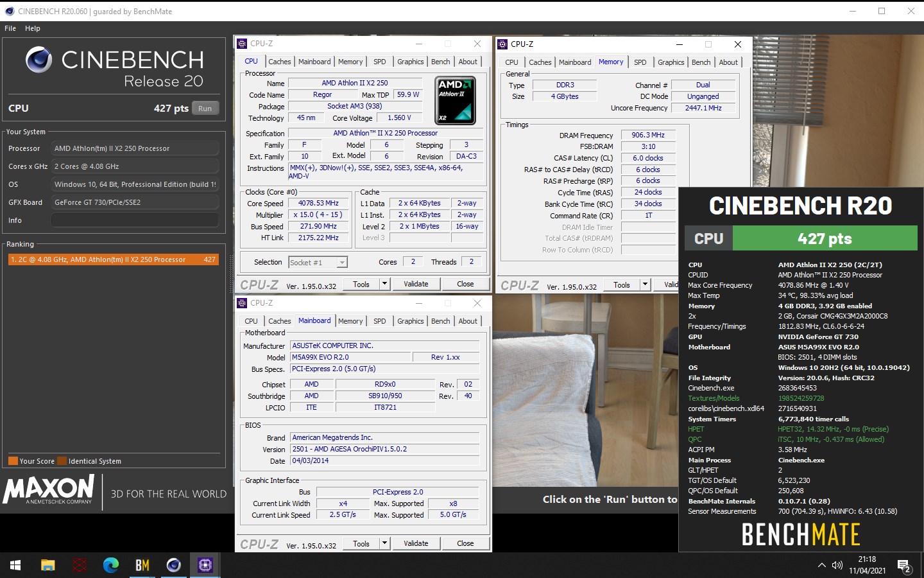Switch to Cinebench taskbar icon

173,565
